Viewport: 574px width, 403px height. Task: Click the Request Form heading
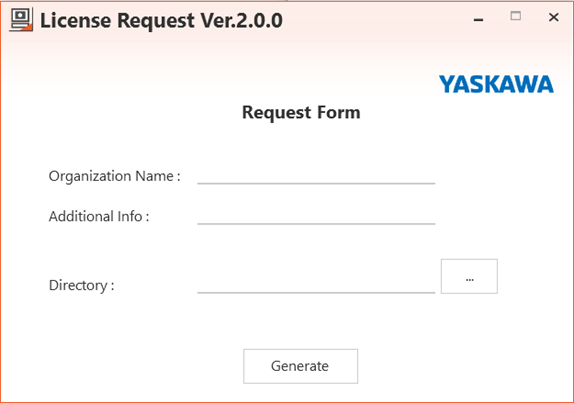[301, 112]
